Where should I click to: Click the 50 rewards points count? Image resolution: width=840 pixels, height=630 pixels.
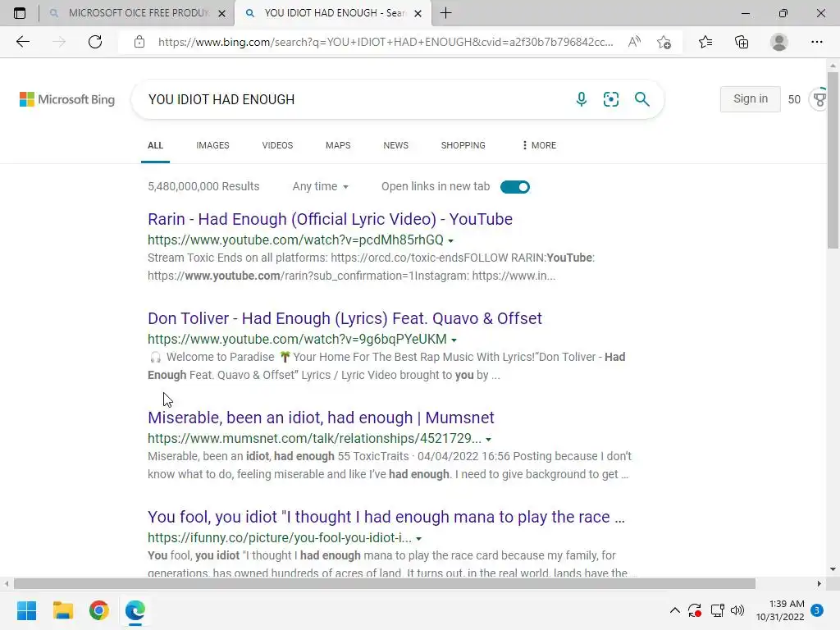coord(794,99)
